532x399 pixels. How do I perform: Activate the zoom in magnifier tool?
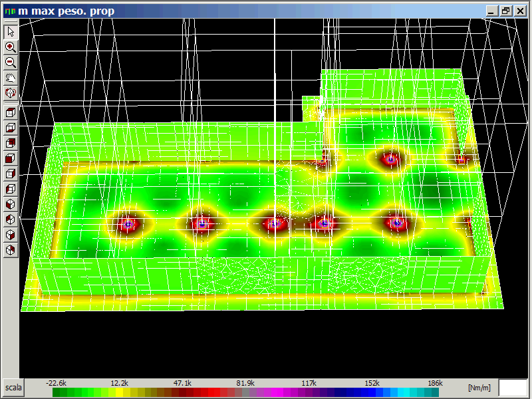11,47
